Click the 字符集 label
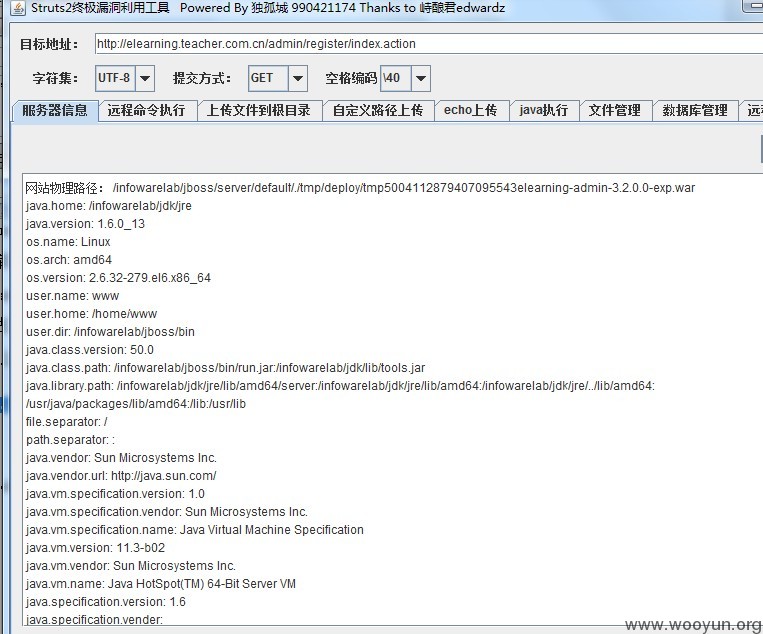The image size is (763, 634). (55, 78)
